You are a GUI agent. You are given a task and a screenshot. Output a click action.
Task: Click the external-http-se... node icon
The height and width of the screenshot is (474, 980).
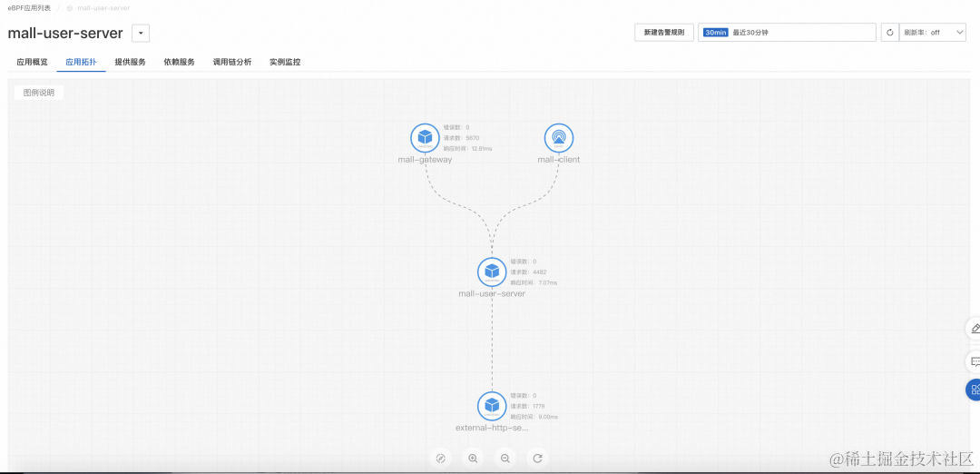click(x=492, y=406)
